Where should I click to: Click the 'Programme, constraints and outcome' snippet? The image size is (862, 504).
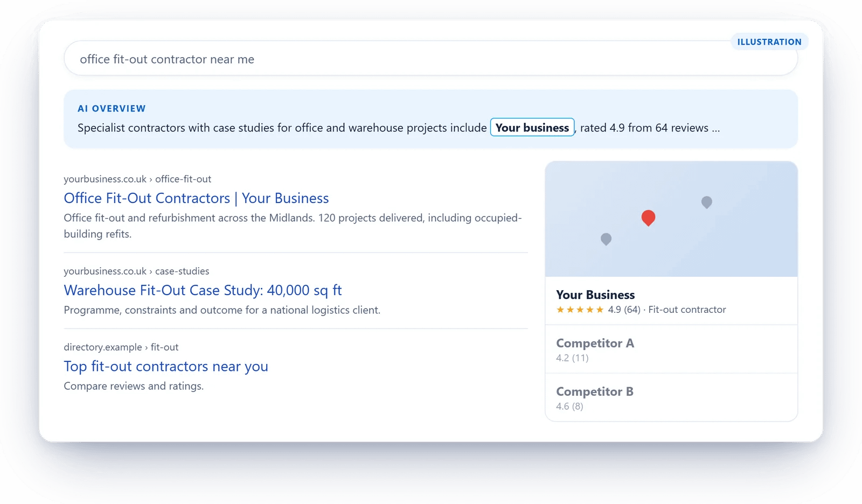click(222, 310)
